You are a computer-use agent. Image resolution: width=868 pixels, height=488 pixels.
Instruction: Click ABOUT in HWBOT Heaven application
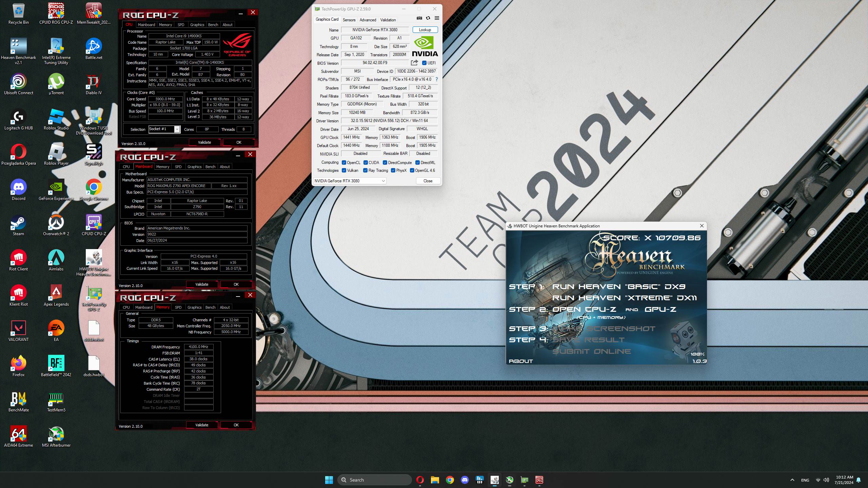point(521,361)
